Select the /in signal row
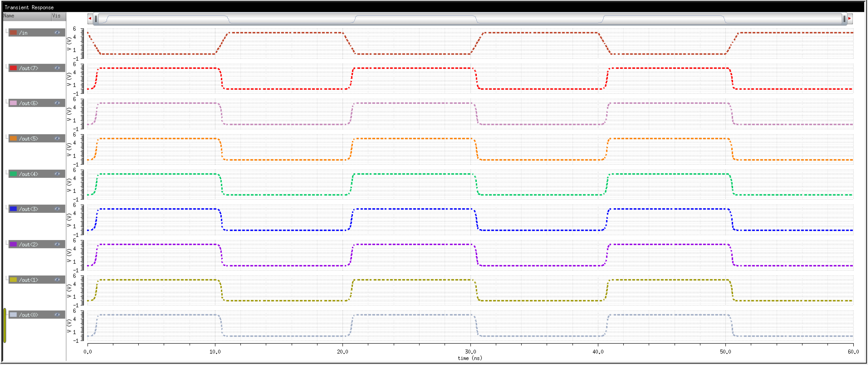The image size is (868, 365). tap(23, 33)
